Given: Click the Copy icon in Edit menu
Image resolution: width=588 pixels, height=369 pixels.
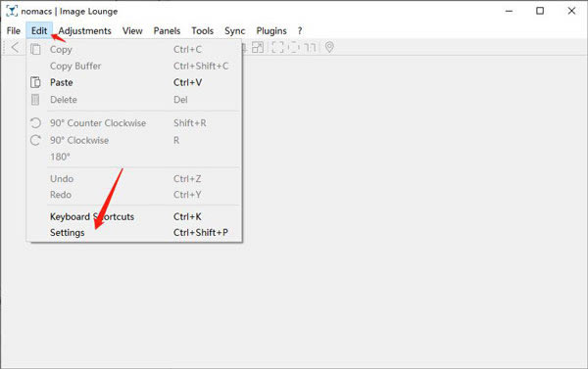Looking at the screenshot, I should pos(35,50).
